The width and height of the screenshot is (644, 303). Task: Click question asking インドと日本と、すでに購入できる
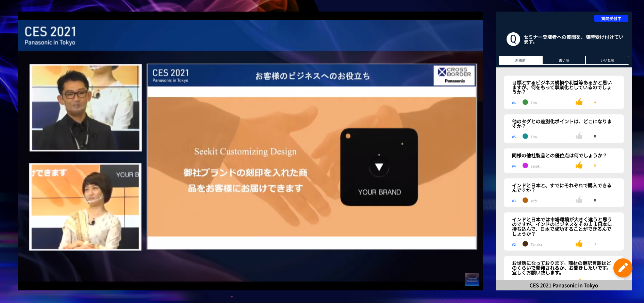click(x=562, y=188)
